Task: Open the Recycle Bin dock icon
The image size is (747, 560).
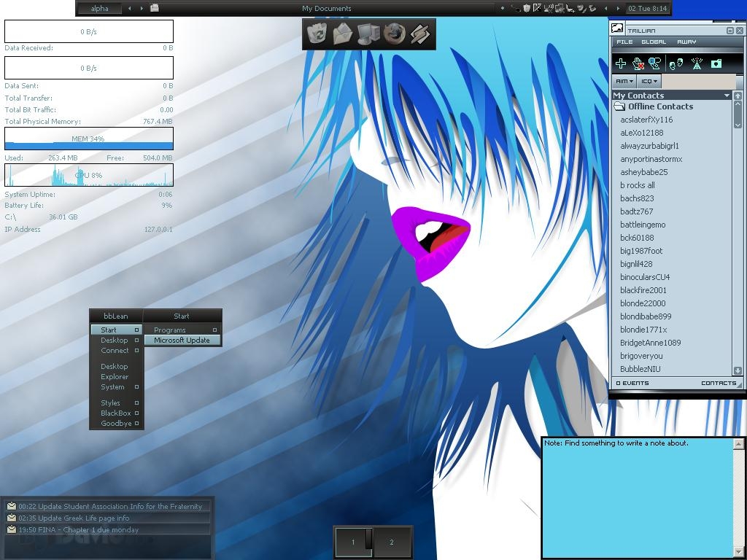Action: [317, 34]
